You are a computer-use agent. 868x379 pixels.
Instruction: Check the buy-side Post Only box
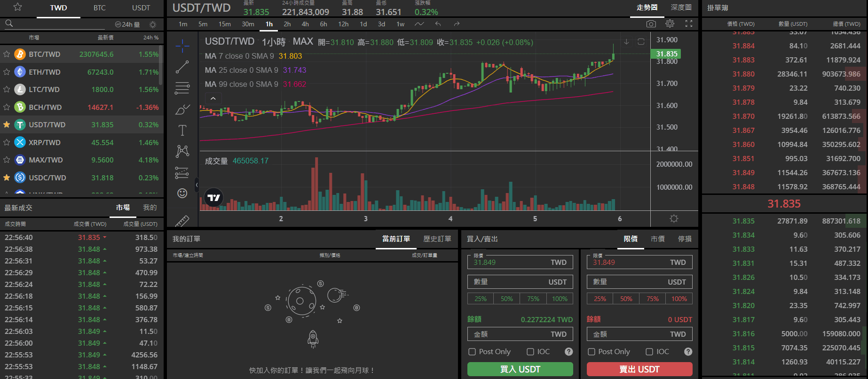472,352
